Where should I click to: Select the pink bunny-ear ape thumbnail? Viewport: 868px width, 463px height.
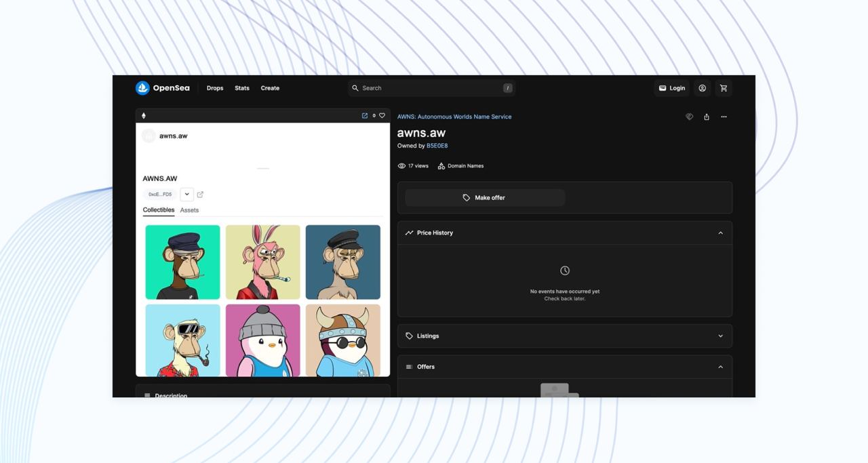coord(263,262)
